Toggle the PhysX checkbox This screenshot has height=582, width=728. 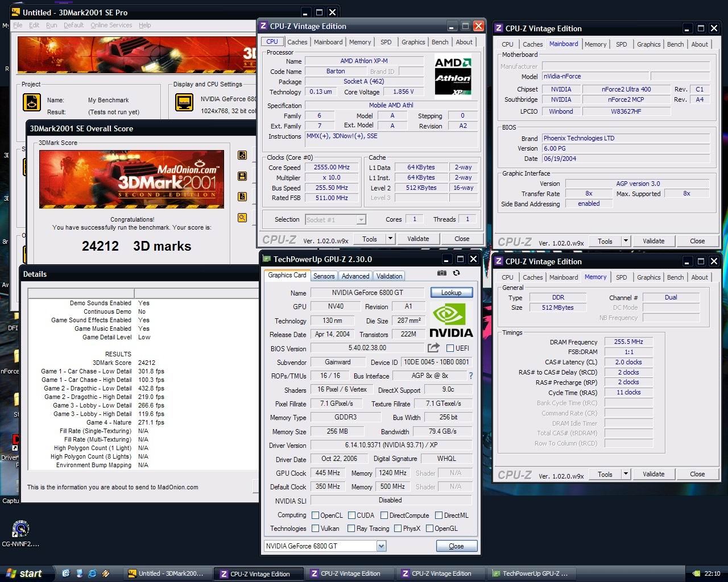pyautogui.click(x=398, y=529)
